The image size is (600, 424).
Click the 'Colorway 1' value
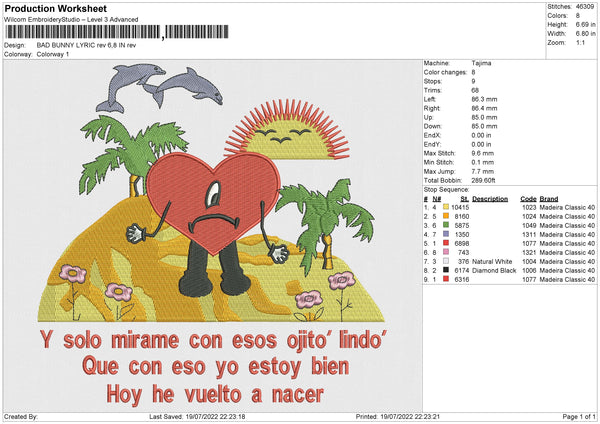click(53, 54)
